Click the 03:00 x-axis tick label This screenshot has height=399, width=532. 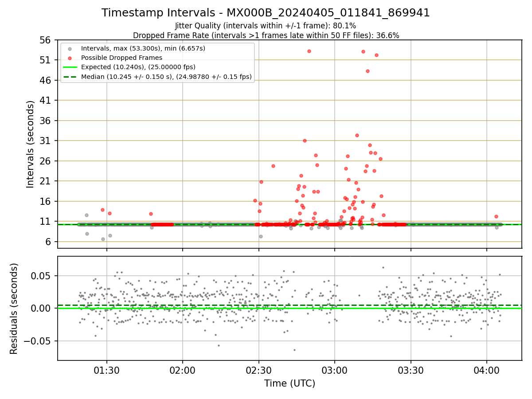[335, 370]
